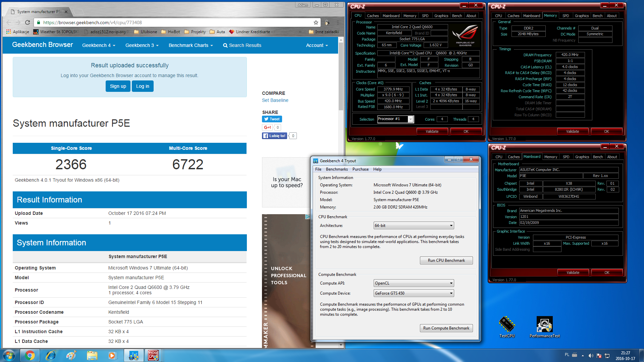The image size is (644, 362).
Task: Open Bench tab in the CPU-Z processor window
Action: click(x=457, y=16)
